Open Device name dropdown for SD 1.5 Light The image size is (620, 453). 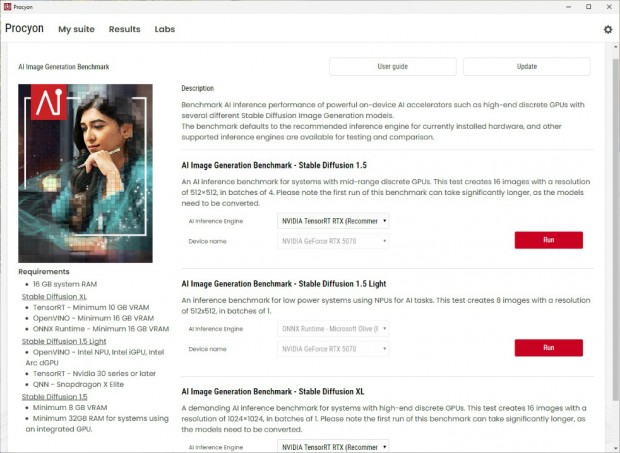[x=333, y=349]
